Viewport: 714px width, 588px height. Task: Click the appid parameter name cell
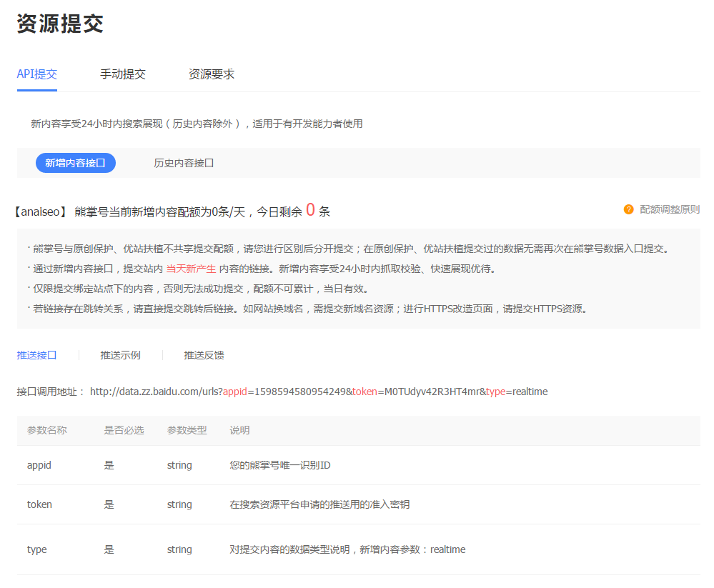[39, 465]
